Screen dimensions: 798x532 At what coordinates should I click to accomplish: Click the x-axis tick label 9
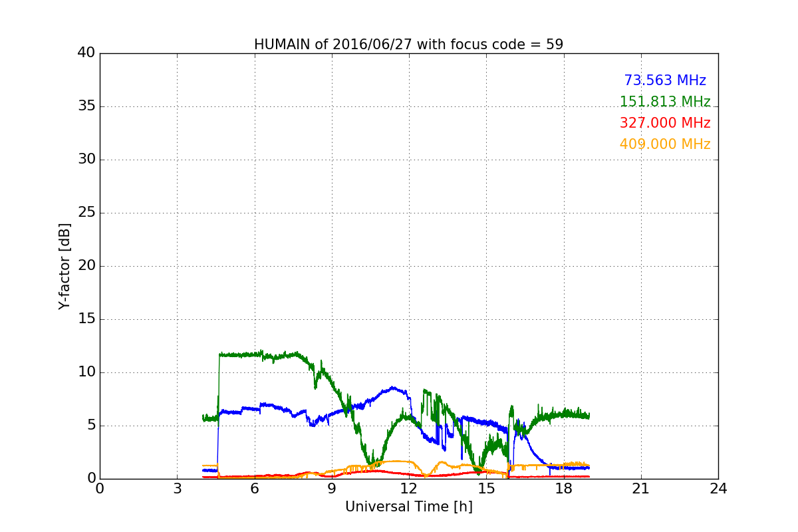(x=332, y=488)
